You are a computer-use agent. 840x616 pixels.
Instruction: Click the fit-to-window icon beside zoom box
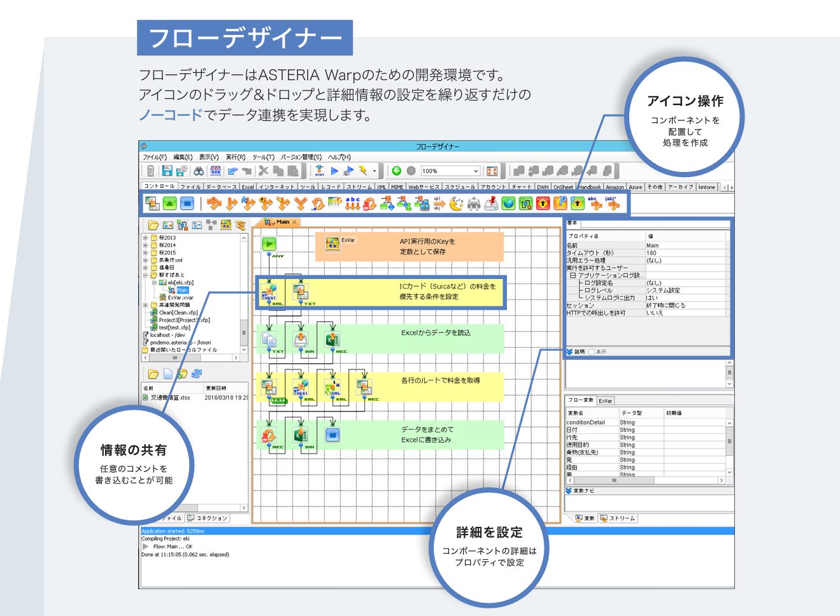pos(492,171)
